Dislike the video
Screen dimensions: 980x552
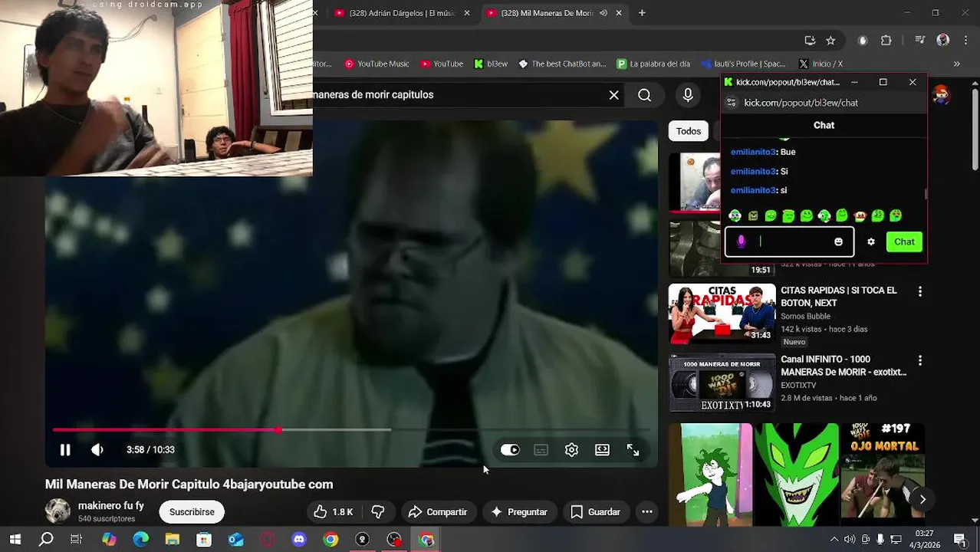click(x=378, y=512)
